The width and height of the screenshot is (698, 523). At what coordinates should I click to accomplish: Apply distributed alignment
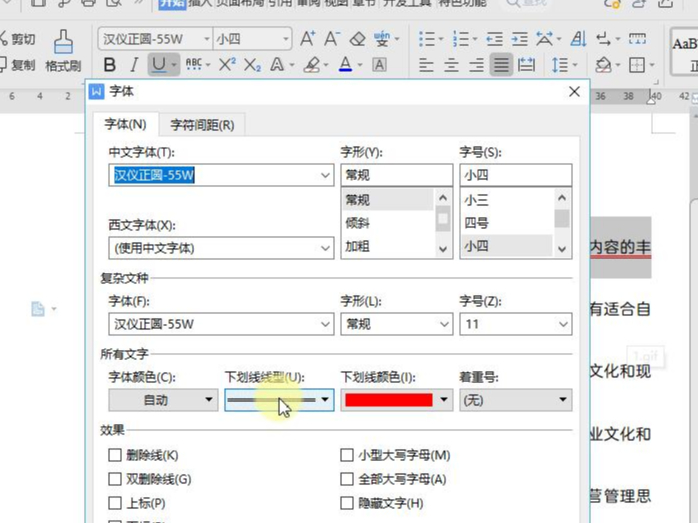pyautogui.click(x=526, y=65)
